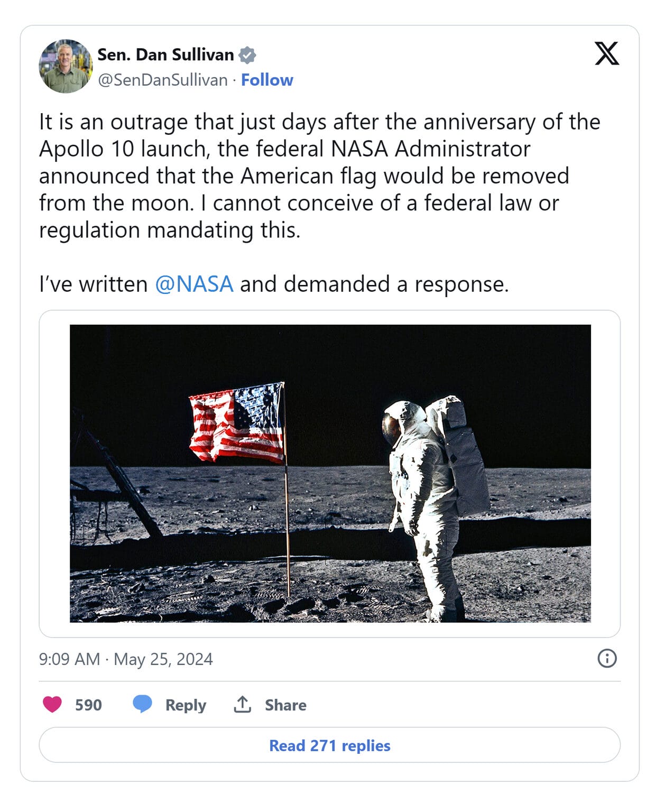Click the Reply label text

[x=184, y=705]
